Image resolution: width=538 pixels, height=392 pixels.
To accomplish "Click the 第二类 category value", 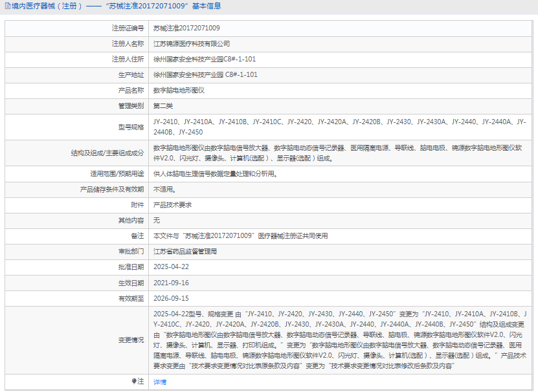I will click(163, 106).
